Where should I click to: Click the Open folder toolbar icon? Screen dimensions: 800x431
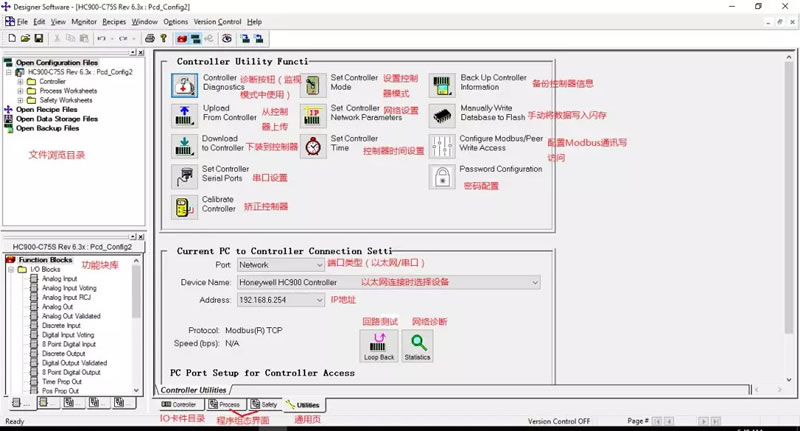25,38
